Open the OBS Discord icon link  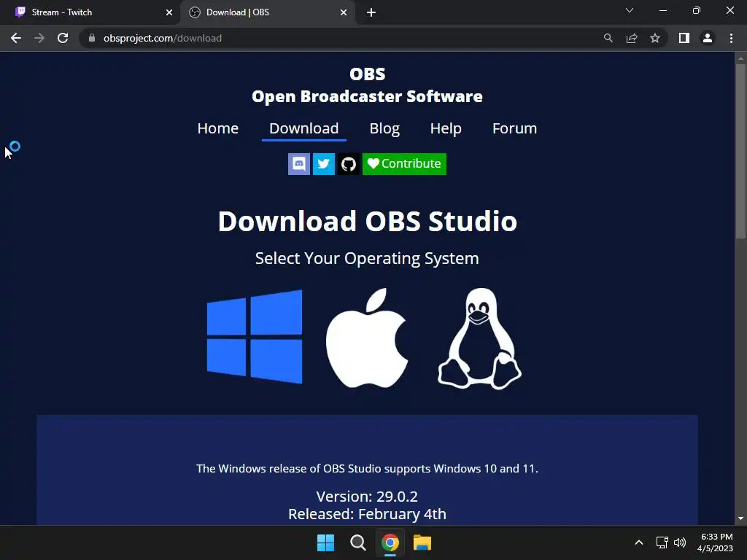(x=299, y=164)
